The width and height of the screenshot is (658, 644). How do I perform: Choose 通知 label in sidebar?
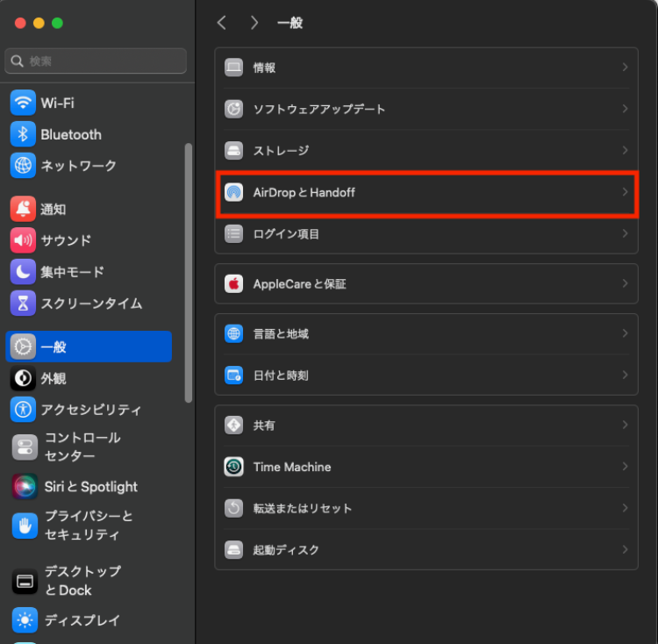coord(54,209)
